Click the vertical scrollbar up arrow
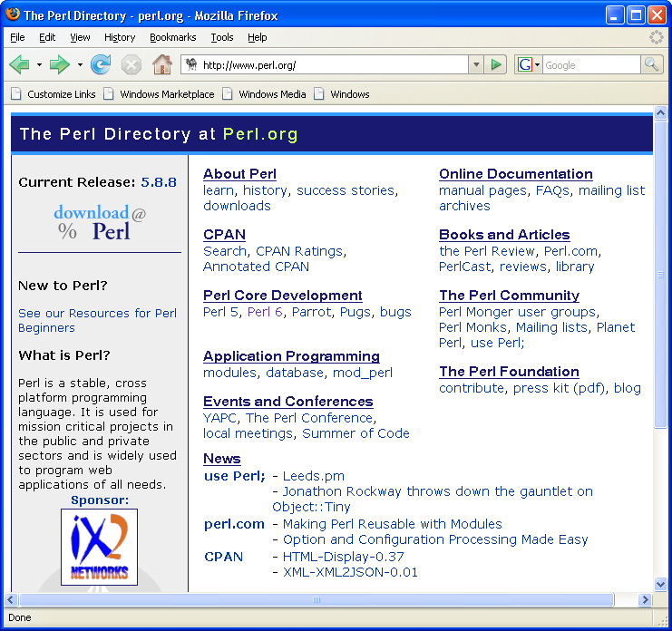 (x=660, y=113)
